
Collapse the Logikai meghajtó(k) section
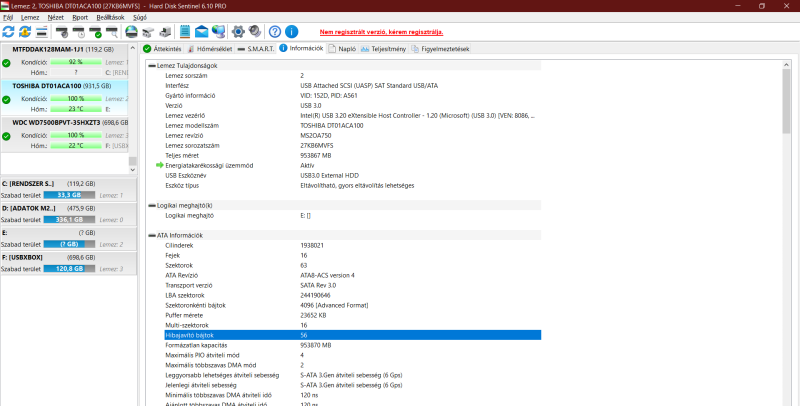point(152,206)
